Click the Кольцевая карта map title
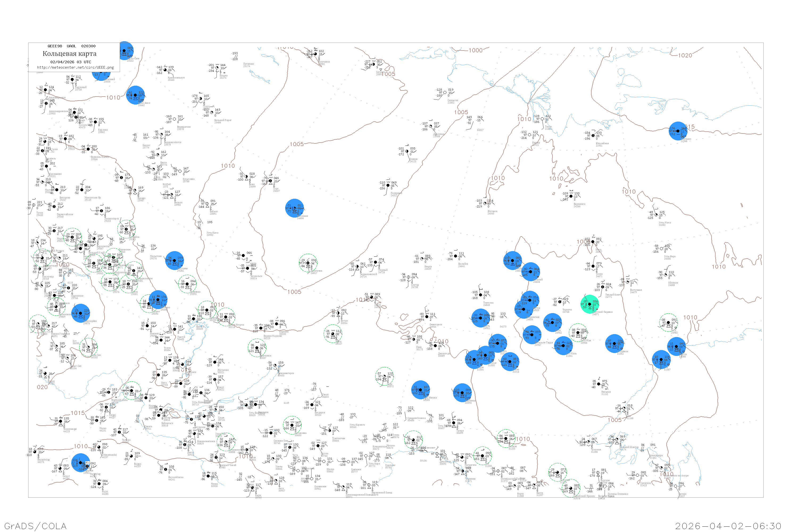 point(69,54)
